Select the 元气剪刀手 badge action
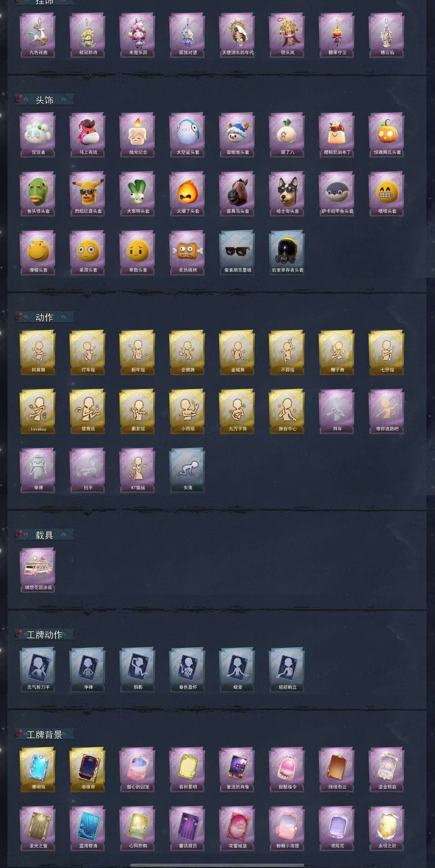 click(38, 670)
